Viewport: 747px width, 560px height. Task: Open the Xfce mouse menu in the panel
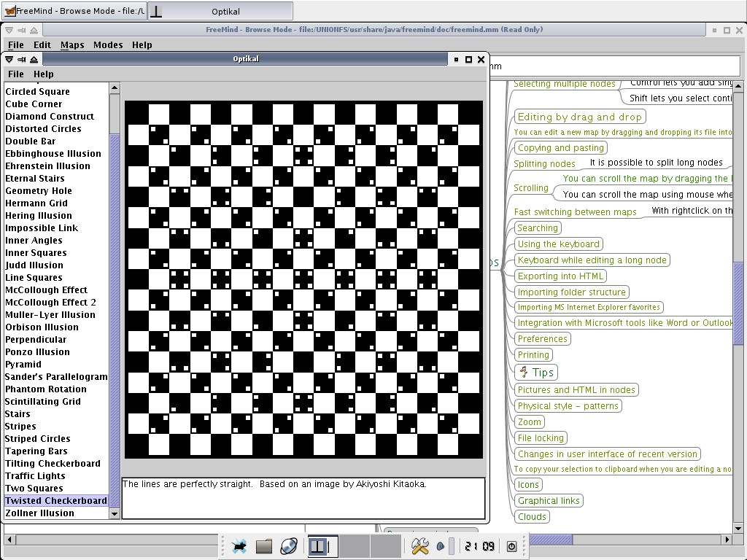(239, 546)
